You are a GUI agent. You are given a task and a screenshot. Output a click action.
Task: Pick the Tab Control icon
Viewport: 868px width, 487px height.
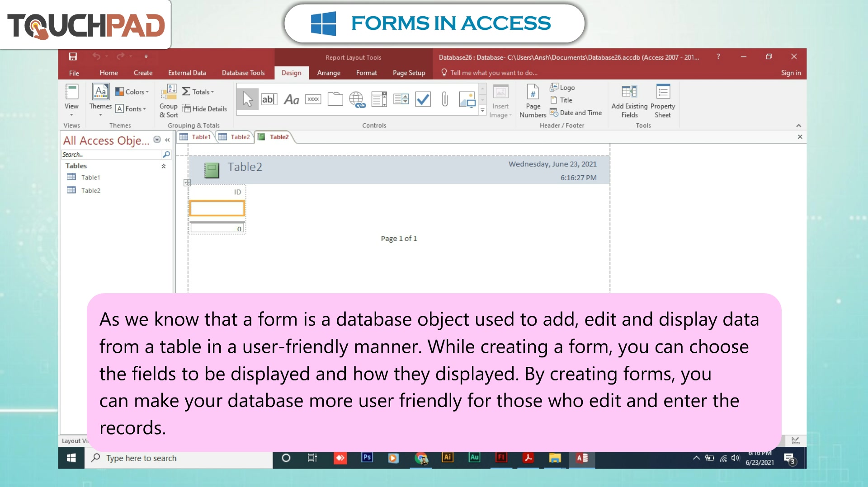pos(335,99)
